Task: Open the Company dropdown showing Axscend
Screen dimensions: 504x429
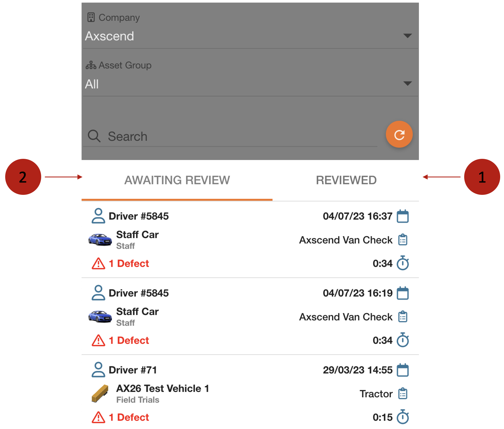Action: (x=245, y=36)
